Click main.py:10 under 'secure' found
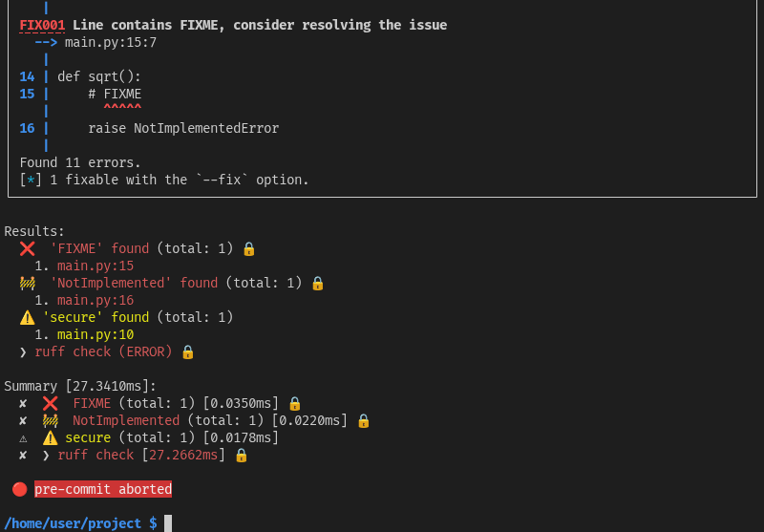 pos(95,334)
